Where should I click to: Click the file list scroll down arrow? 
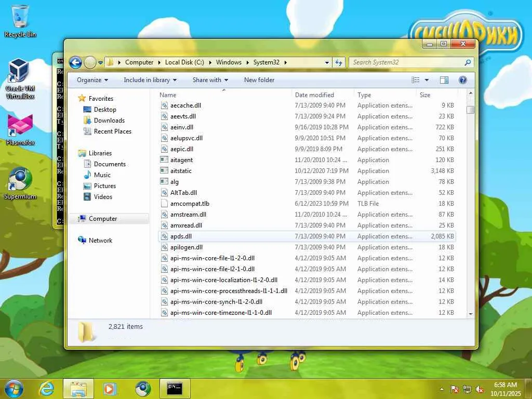tap(471, 314)
